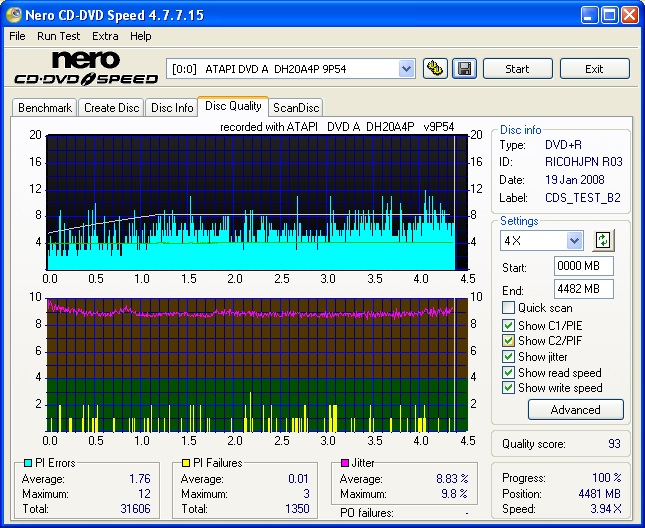Click the green refresh icon beside speed setting
Viewport: 645px width, 528px height.
pos(603,241)
